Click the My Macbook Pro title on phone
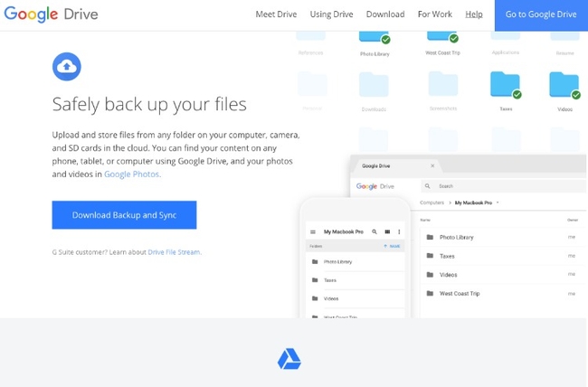 344,231
